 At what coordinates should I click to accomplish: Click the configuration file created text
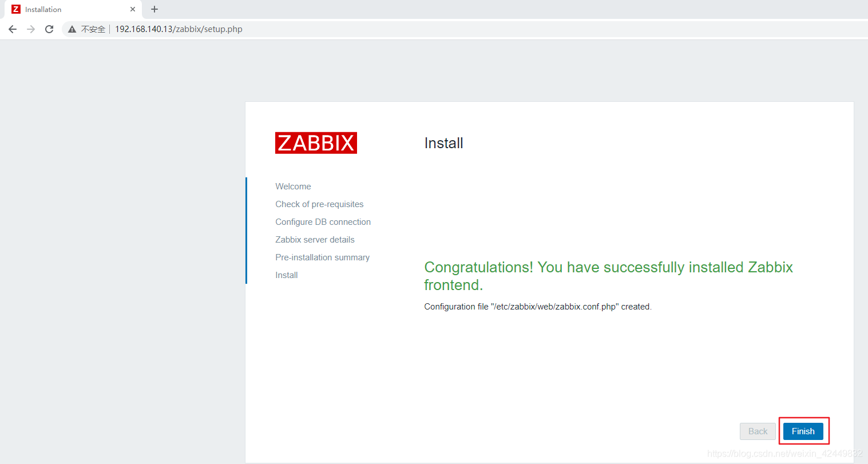click(538, 307)
